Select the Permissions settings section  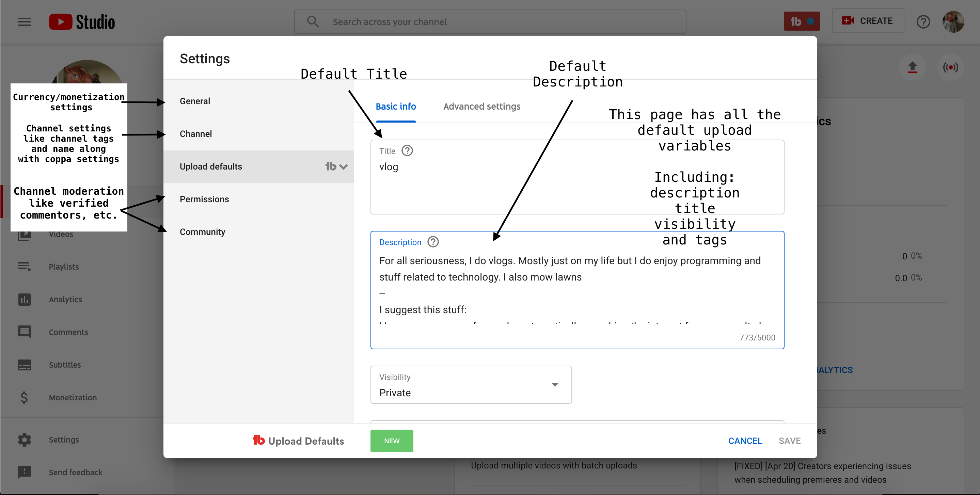204,199
